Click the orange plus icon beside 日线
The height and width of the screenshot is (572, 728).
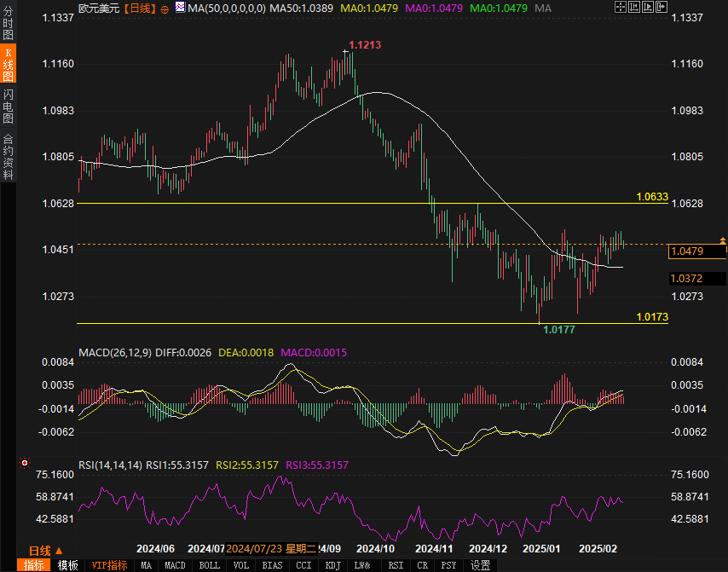[165, 8]
